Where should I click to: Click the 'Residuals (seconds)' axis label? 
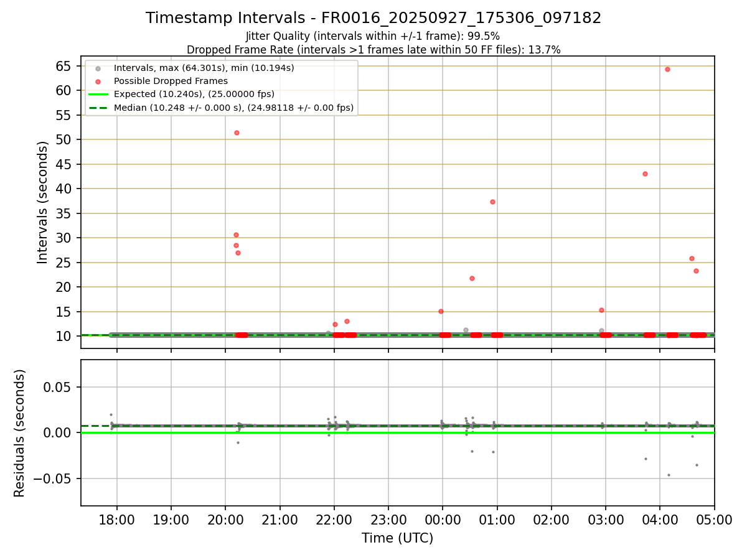pos(20,433)
